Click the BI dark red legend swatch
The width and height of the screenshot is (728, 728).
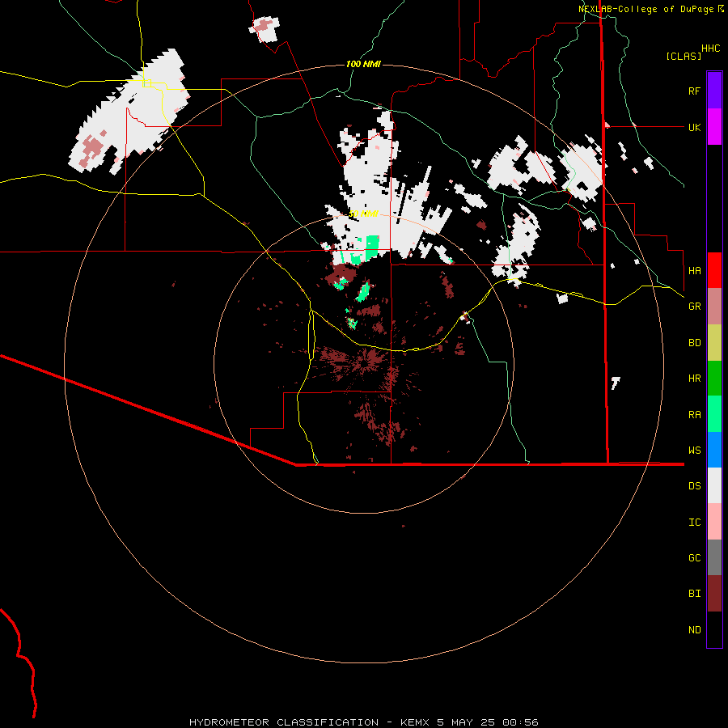pyautogui.click(x=714, y=594)
